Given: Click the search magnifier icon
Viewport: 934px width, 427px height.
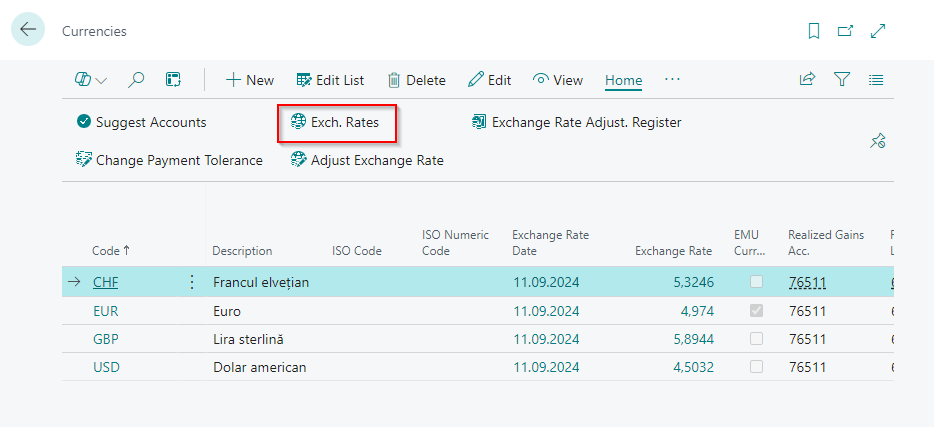Looking at the screenshot, I should pyautogui.click(x=137, y=80).
